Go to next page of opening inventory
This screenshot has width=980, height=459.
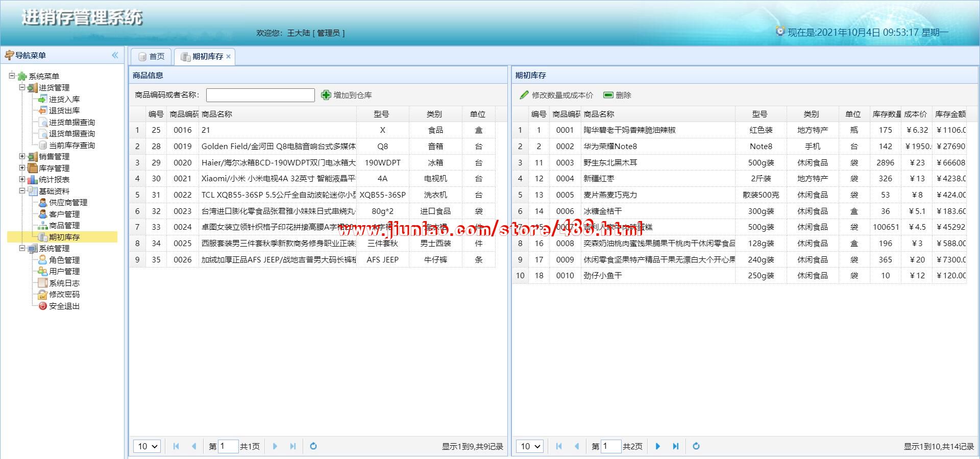(657, 446)
